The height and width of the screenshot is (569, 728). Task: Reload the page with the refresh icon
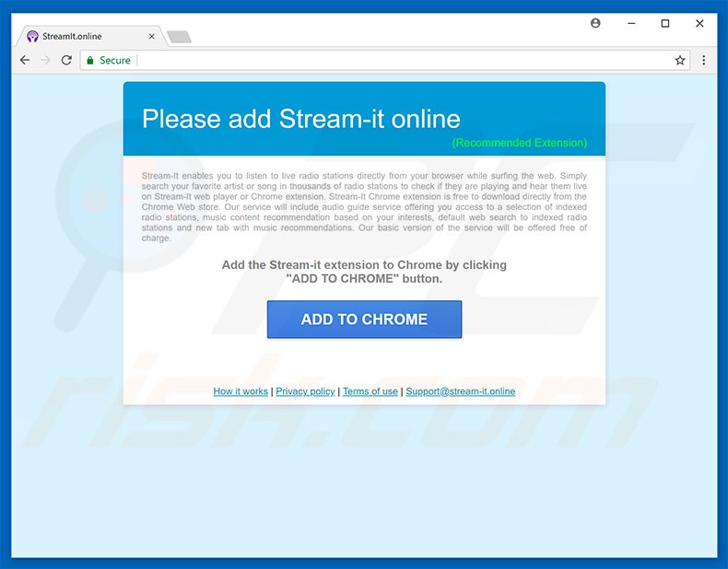66,60
